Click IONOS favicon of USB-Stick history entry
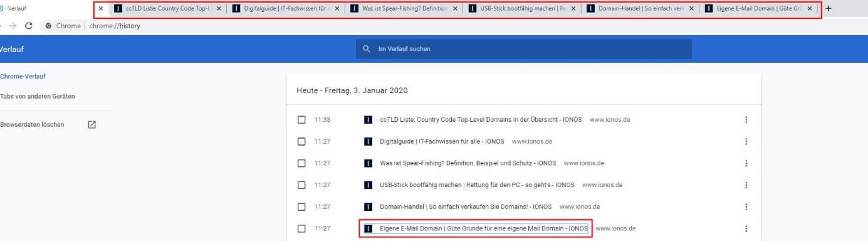The height and width of the screenshot is (241, 868). pos(369,185)
